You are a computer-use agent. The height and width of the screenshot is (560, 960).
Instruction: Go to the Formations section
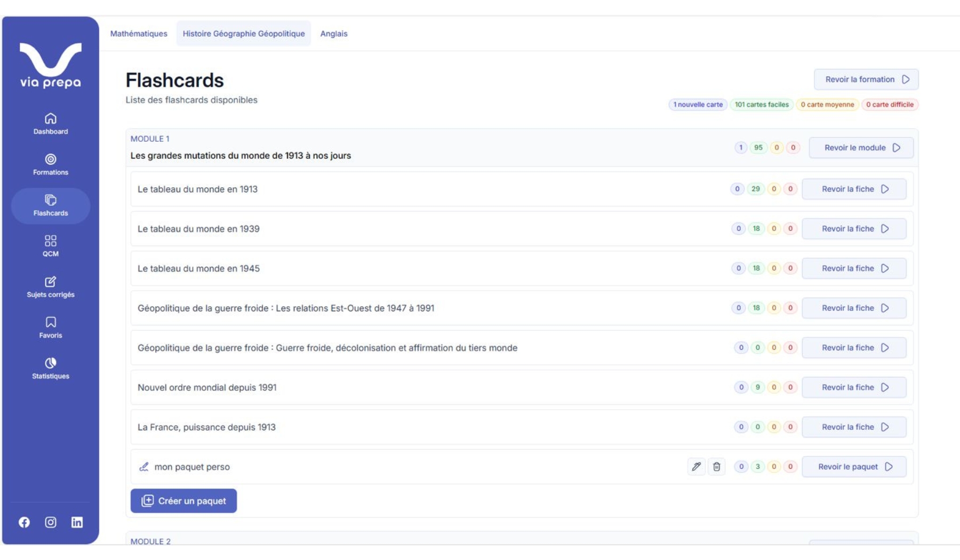pyautogui.click(x=50, y=164)
